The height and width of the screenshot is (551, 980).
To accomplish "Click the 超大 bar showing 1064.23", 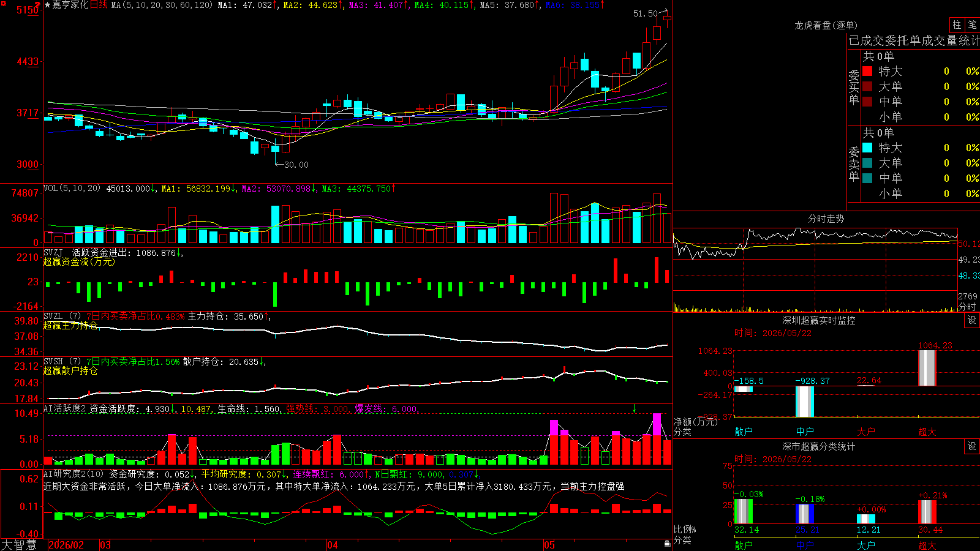I will pos(927,368).
